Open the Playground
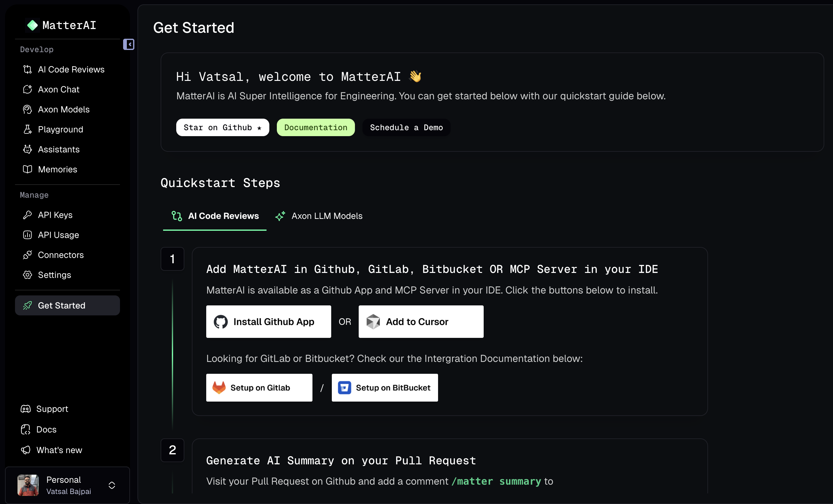833x504 pixels. point(60,129)
